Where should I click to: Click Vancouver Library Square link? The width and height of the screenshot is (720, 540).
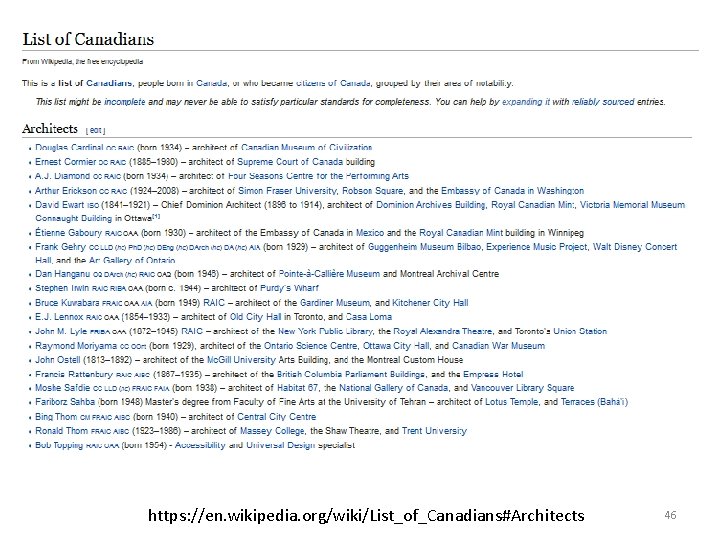click(523, 388)
